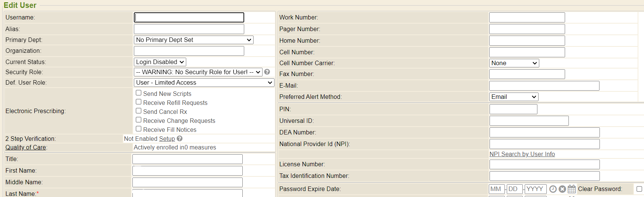
Task: Click the help icon next to 2 Step Verification Setup
Action: (180, 139)
